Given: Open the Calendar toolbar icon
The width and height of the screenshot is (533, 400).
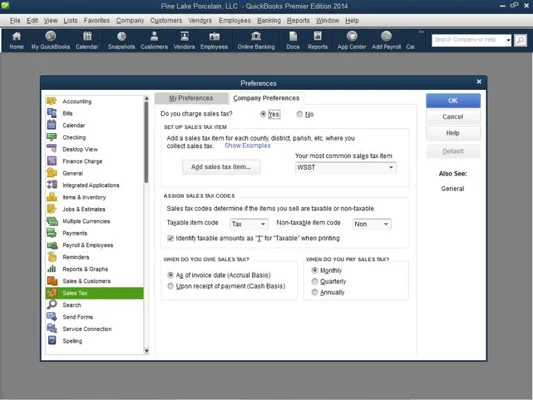Looking at the screenshot, I should pos(87,40).
